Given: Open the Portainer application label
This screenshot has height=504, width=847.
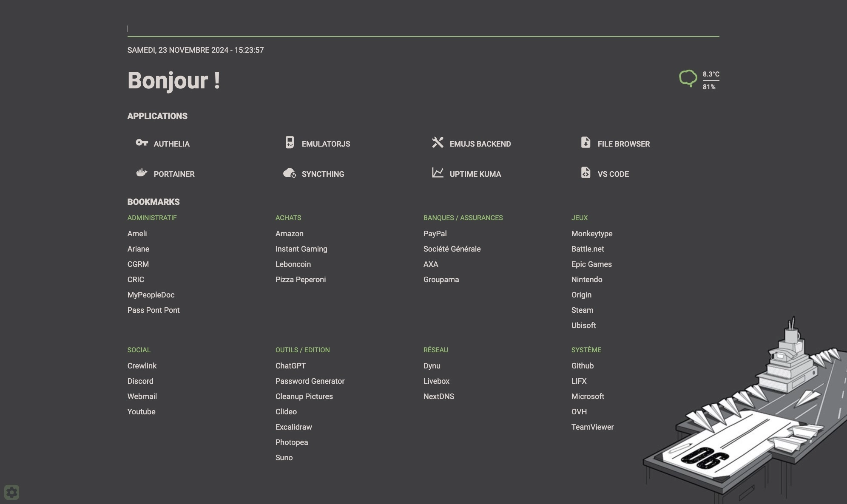Looking at the screenshot, I should coord(174,174).
